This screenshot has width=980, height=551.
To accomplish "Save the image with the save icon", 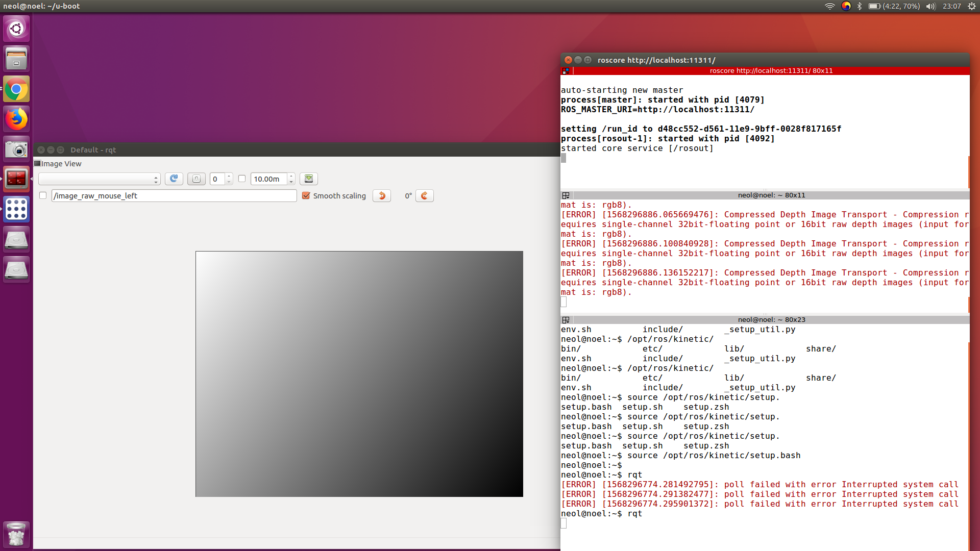I will 308,179.
